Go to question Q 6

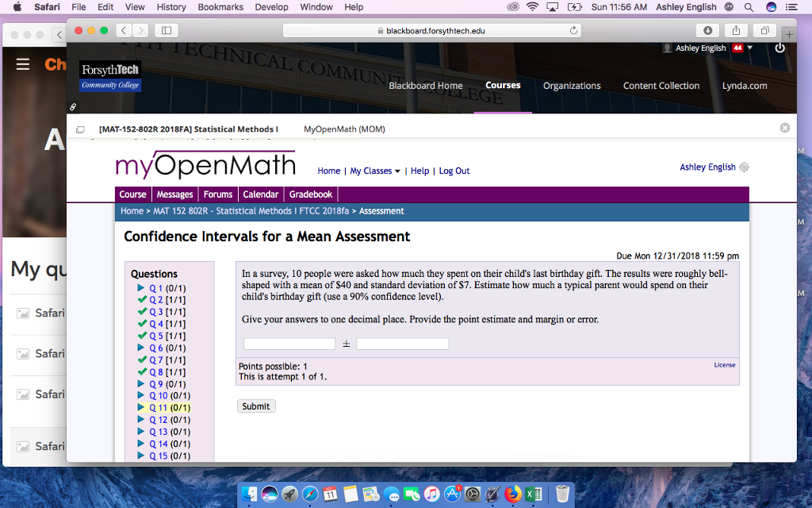(x=156, y=348)
